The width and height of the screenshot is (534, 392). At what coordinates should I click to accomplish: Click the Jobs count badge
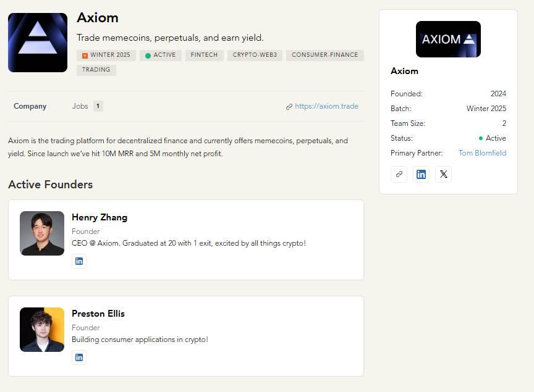(98, 106)
